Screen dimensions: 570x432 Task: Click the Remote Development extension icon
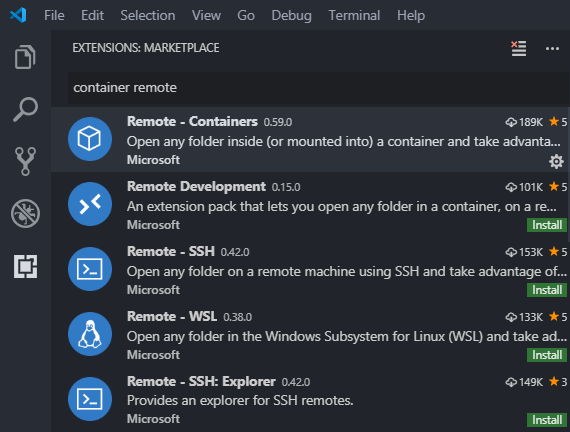click(90, 204)
